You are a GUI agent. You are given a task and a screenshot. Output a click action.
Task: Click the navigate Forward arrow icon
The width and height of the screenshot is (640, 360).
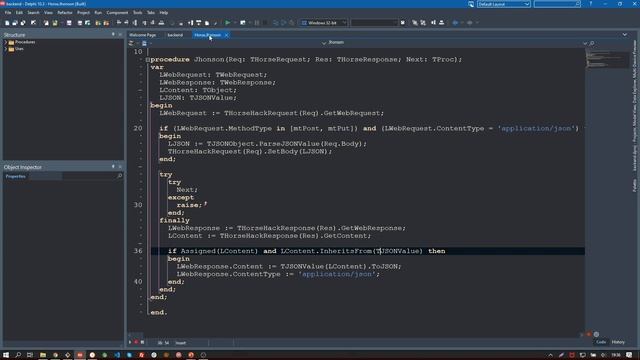tap(470, 23)
